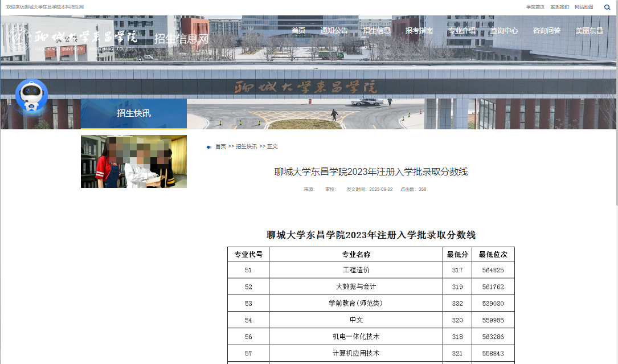Go to 首页 in navigation menu
This screenshot has width=618, height=364.
point(298,30)
